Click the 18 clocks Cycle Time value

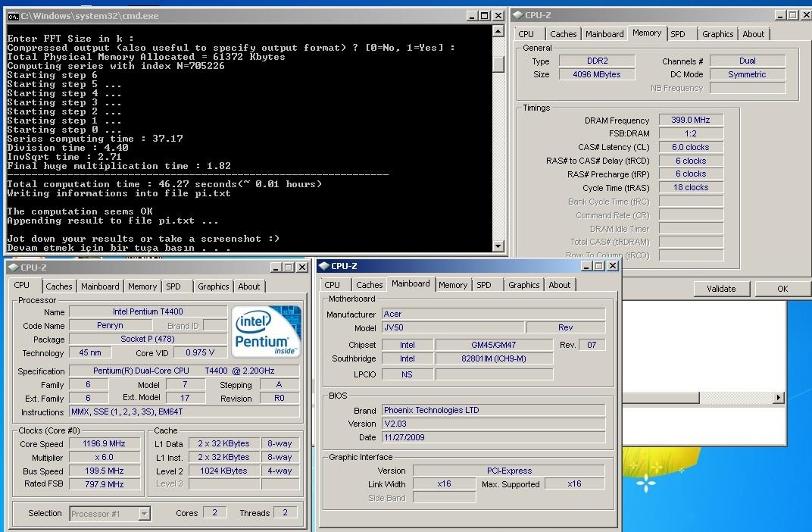[x=691, y=187]
